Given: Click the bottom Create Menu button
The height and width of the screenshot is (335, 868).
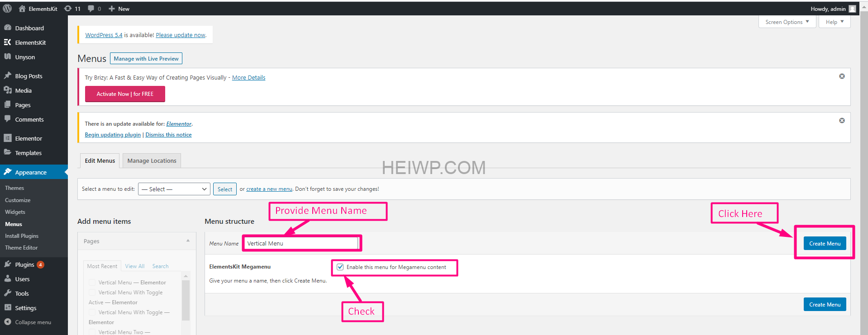Looking at the screenshot, I should click(x=825, y=304).
